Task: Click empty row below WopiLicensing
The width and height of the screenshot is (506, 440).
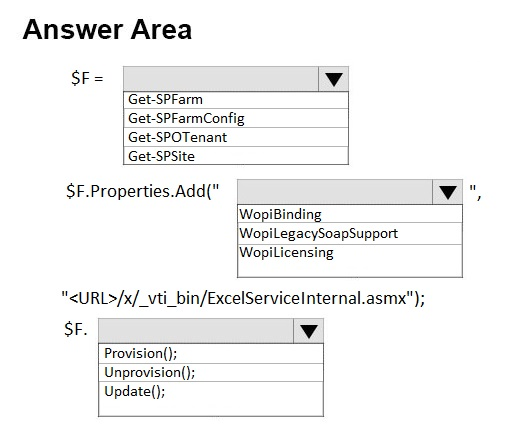Action: click(x=350, y=269)
